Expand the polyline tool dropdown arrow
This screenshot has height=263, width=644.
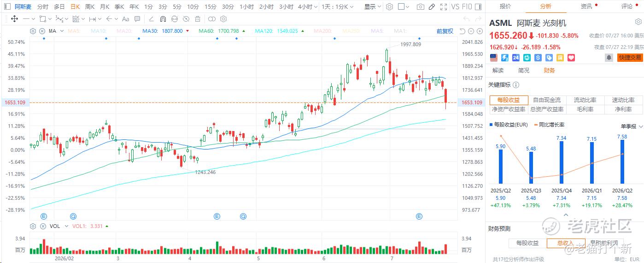tap(67, 19)
